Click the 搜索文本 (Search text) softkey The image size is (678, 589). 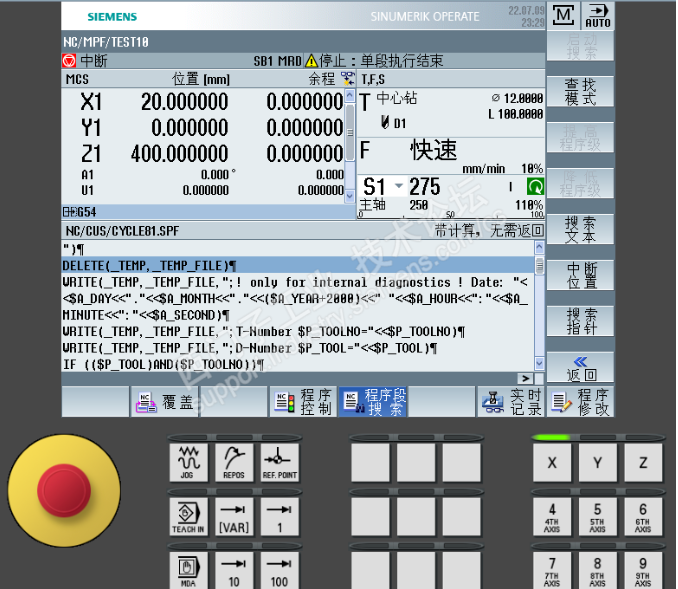click(x=580, y=230)
